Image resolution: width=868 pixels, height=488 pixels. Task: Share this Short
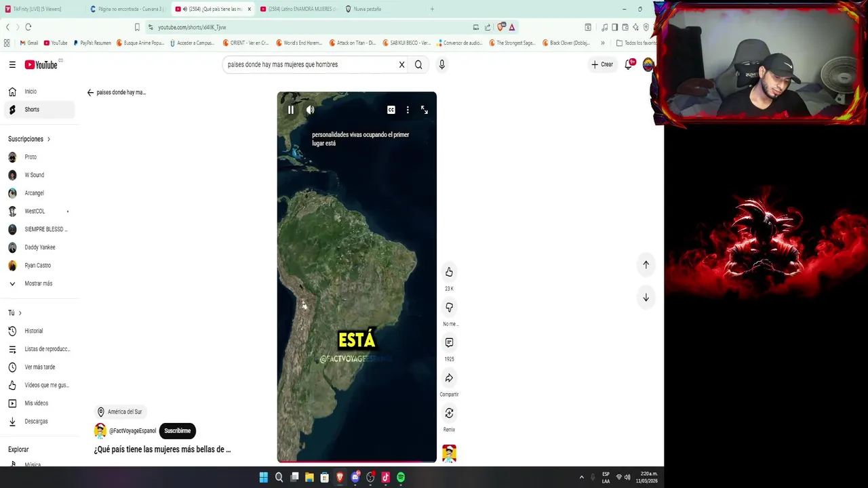pyautogui.click(x=449, y=378)
